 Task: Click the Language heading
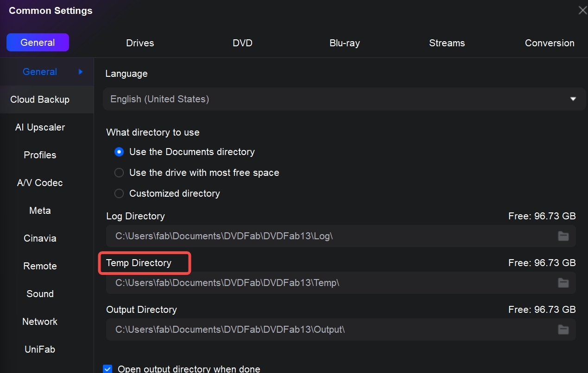click(126, 74)
